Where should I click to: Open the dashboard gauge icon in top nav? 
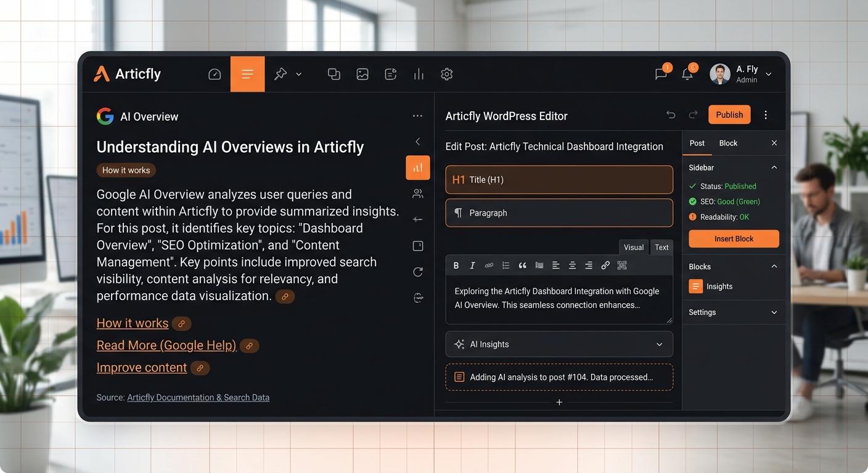pyautogui.click(x=215, y=74)
